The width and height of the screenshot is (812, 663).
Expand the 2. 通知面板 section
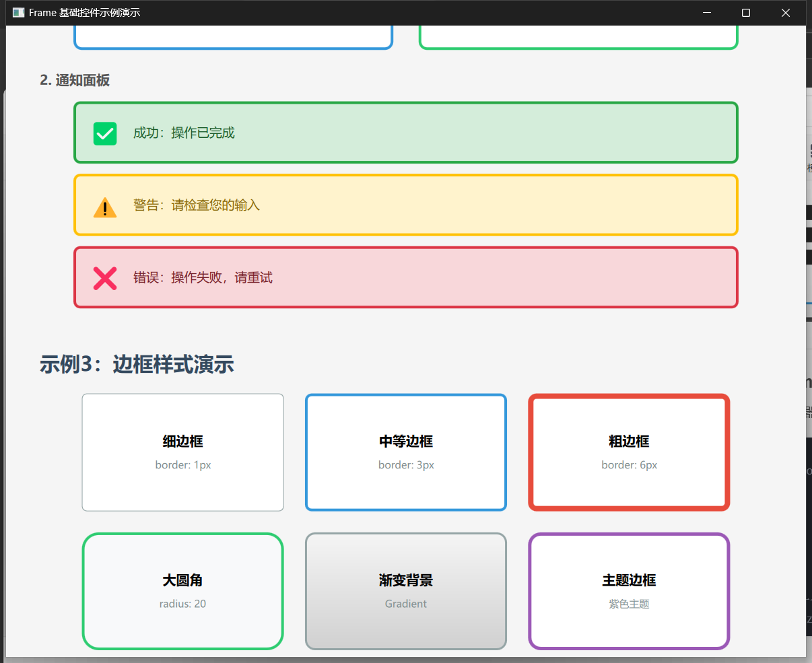(x=75, y=80)
